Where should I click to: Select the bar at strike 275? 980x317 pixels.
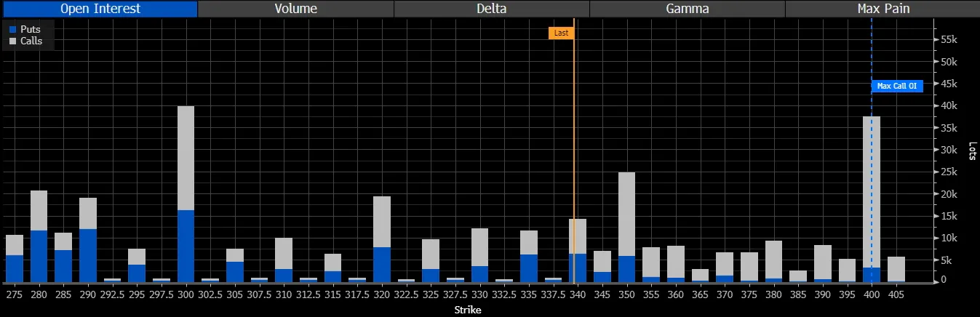coord(15,258)
